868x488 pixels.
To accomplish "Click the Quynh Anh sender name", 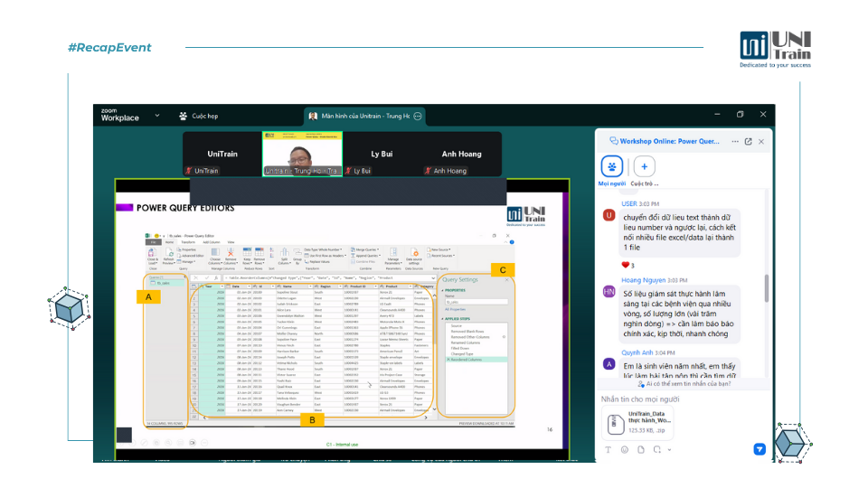I will click(x=637, y=352).
